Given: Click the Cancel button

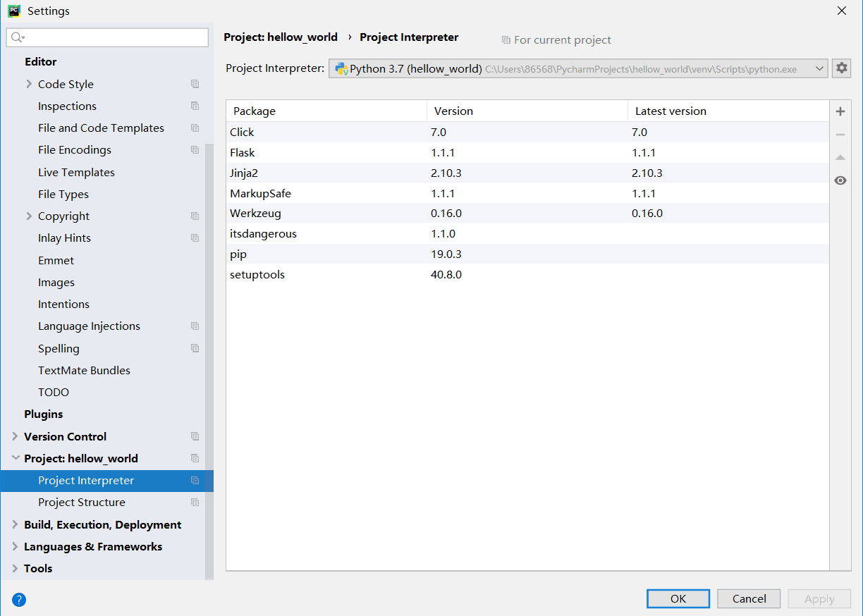Looking at the screenshot, I should pyautogui.click(x=749, y=598).
